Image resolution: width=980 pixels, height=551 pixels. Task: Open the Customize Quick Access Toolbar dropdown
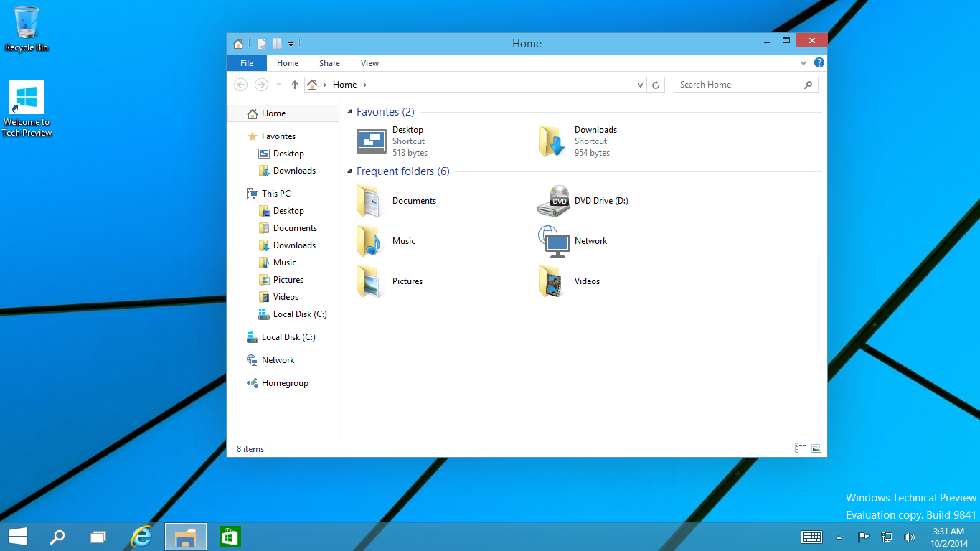click(x=291, y=43)
